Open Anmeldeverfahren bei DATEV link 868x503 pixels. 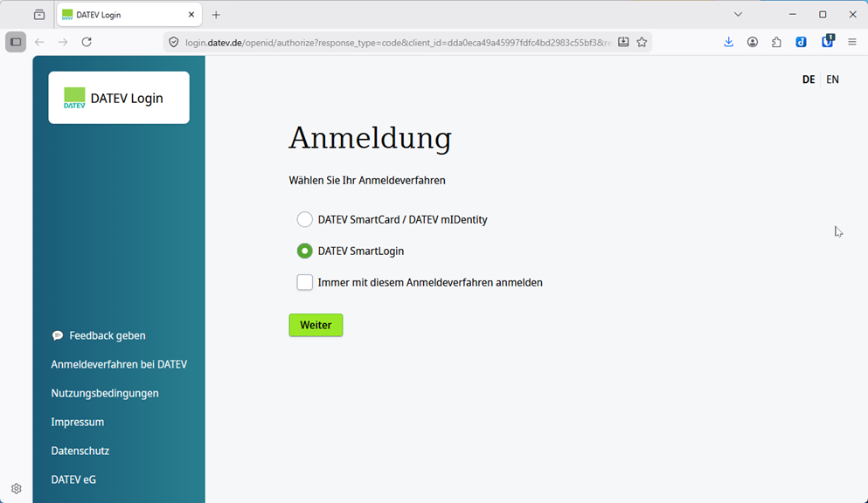point(119,364)
